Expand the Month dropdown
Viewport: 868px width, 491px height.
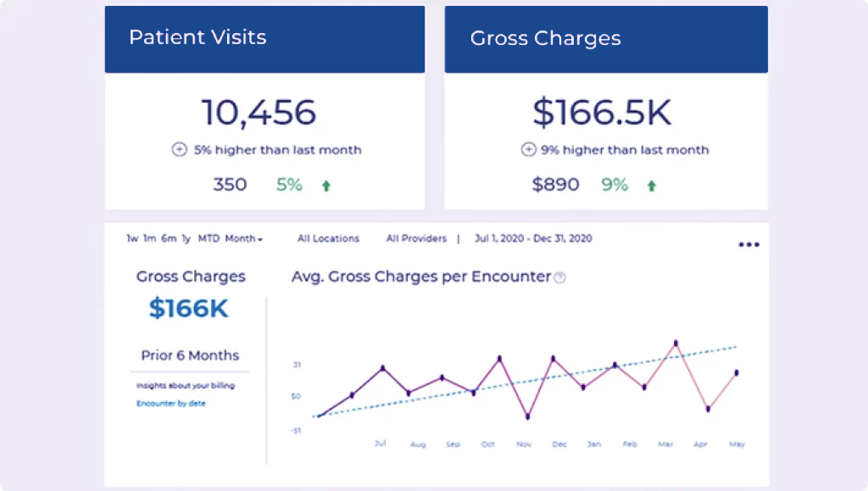(243, 239)
